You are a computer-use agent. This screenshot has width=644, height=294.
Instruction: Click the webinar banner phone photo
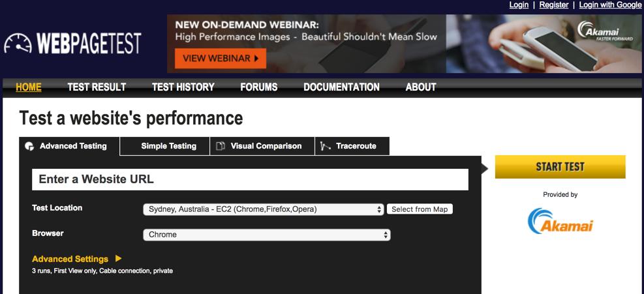(x=544, y=44)
